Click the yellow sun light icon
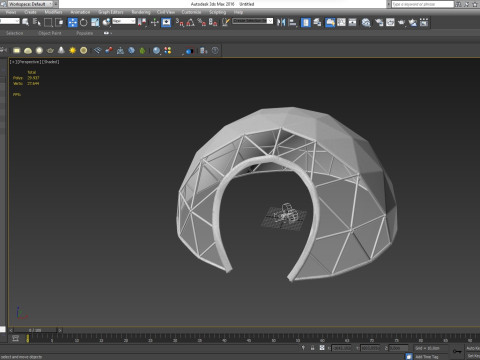 pos(72,50)
